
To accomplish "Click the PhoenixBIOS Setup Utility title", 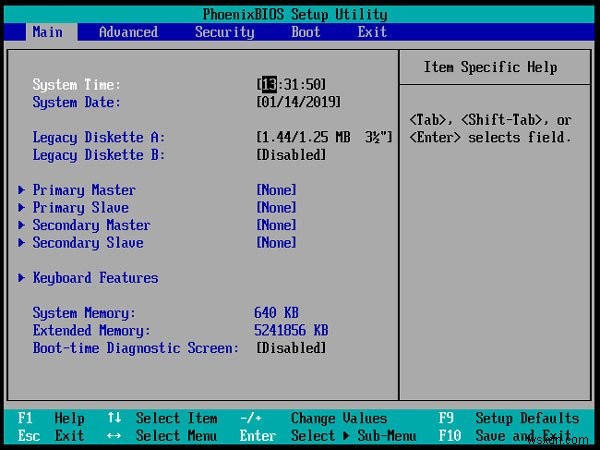I will click(295, 15).
